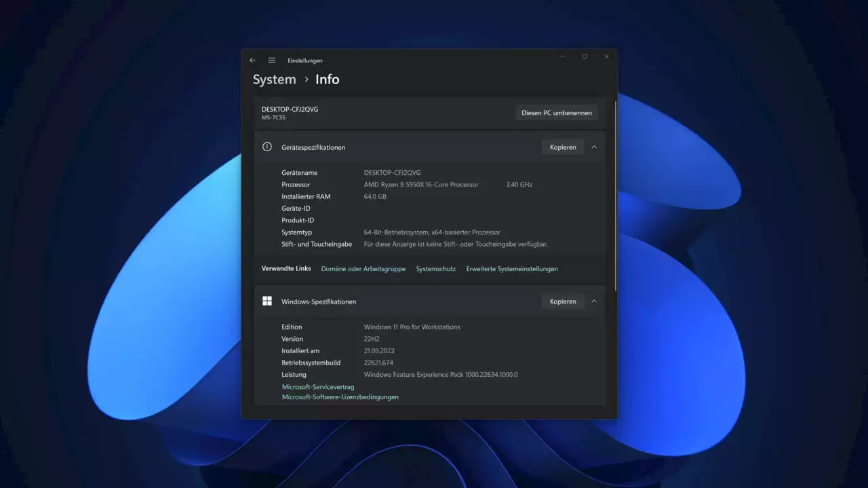Copy the Gerätespezifikationen with Kopieren

point(563,147)
